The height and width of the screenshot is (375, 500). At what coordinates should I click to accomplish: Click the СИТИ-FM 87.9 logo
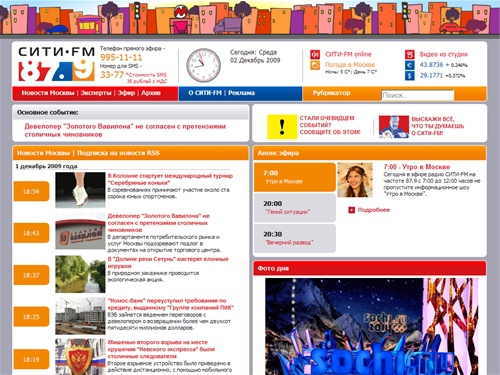[x=56, y=64]
